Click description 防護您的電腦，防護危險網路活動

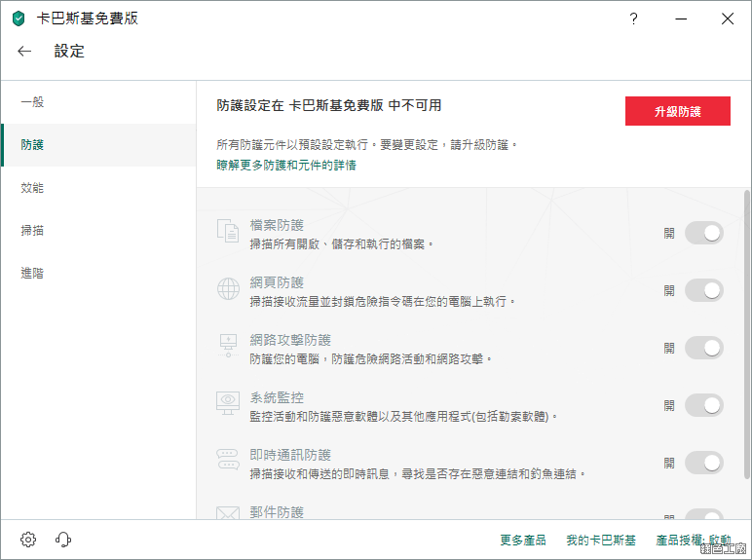click(x=371, y=359)
